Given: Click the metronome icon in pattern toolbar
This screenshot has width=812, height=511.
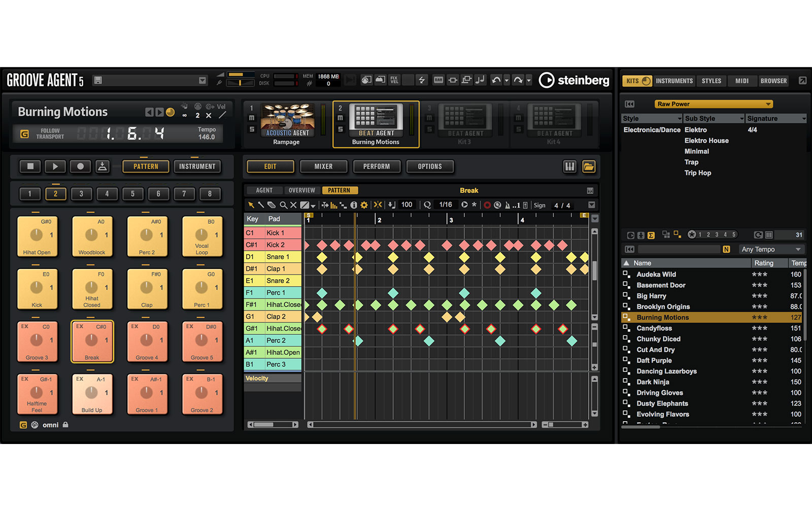Looking at the screenshot, I should [x=507, y=205].
